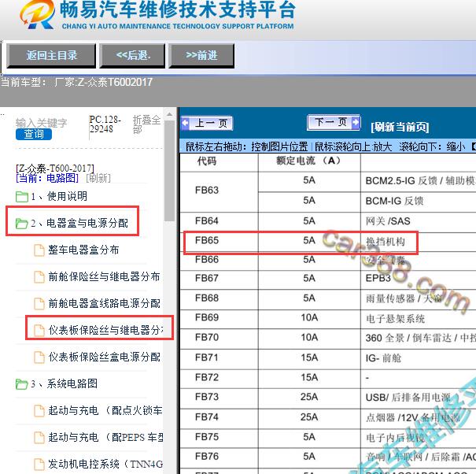Open 前舱电器盒线路电源分配 page
Screen dimensions: 476x474
[x=104, y=303]
